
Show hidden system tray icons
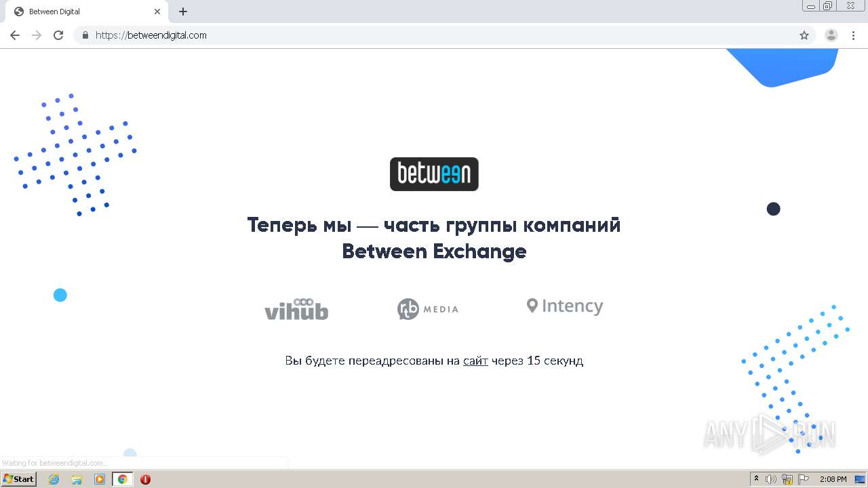[756, 479]
